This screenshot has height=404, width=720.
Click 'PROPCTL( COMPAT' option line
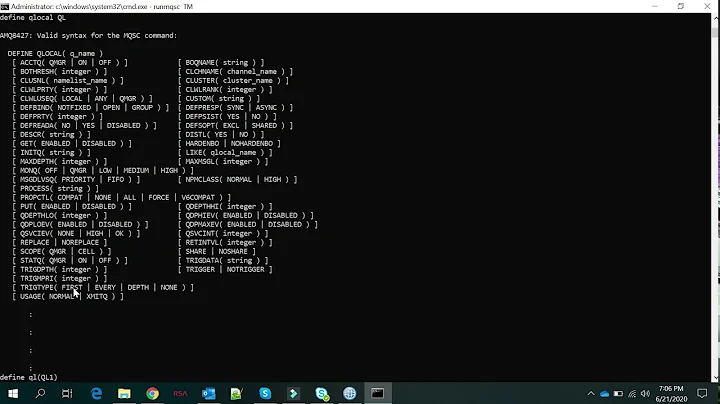click(x=121, y=197)
